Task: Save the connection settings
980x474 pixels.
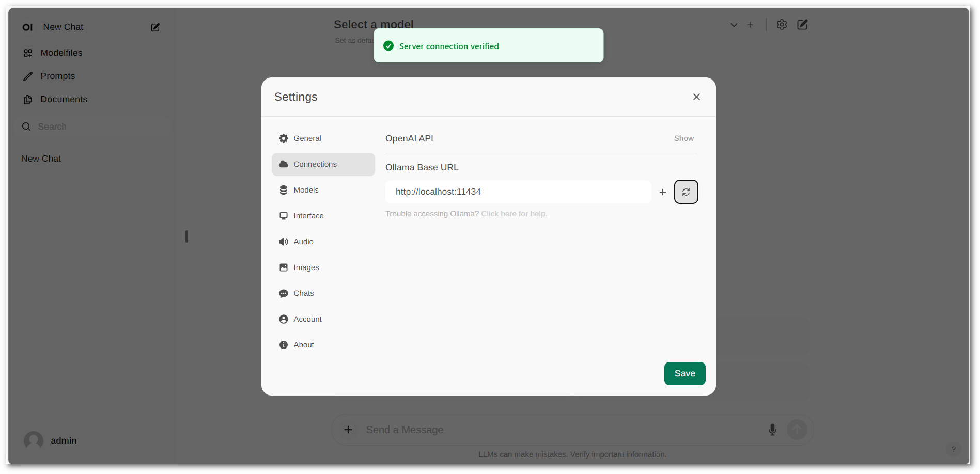Action: click(x=685, y=373)
